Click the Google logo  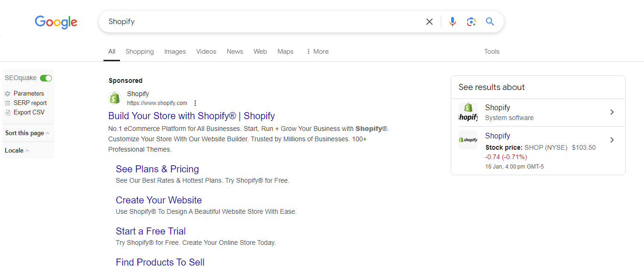tap(56, 22)
